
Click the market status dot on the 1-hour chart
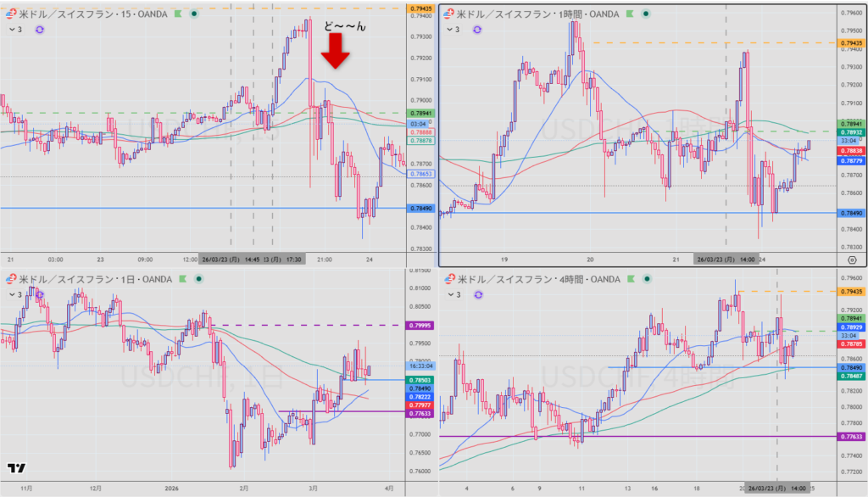(x=643, y=14)
